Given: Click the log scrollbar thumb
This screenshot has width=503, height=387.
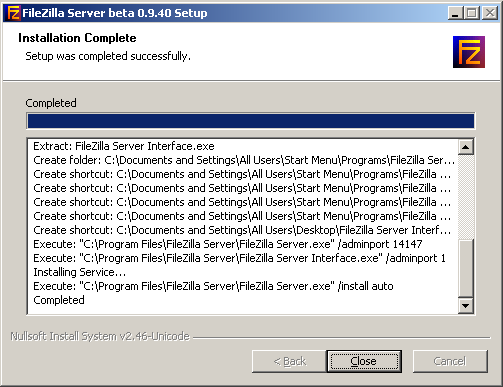Looking at the screenshot, I should pyautogui.click(x=466, y=268).
